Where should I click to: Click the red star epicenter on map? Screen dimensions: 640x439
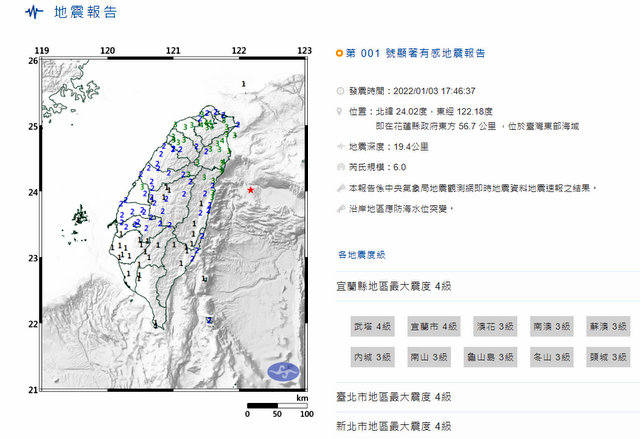point(250,189)
